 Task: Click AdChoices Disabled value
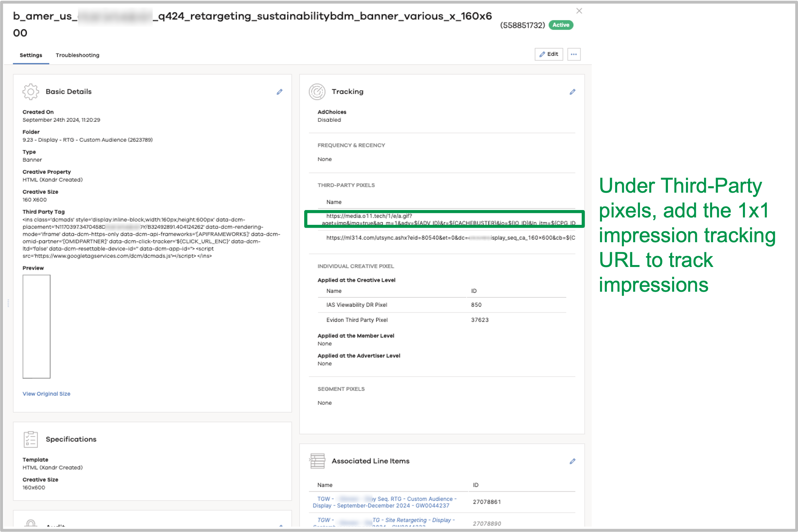coord(329,120)
